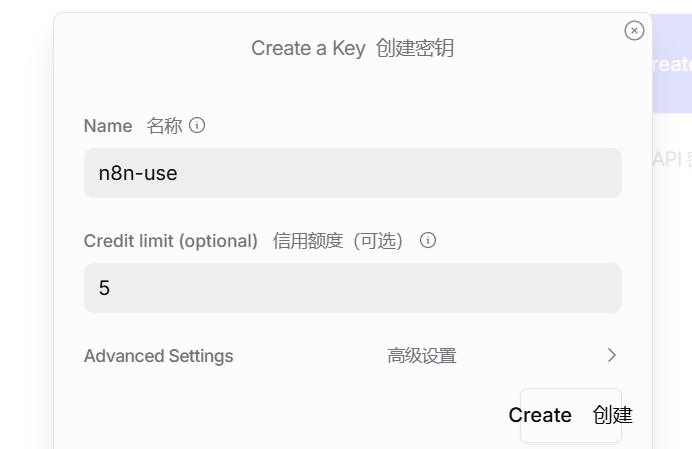Click the "n8n-use" text in Name field
This screenshot has height=449, width=692.
pyautogui.click(x=138, y=173)
